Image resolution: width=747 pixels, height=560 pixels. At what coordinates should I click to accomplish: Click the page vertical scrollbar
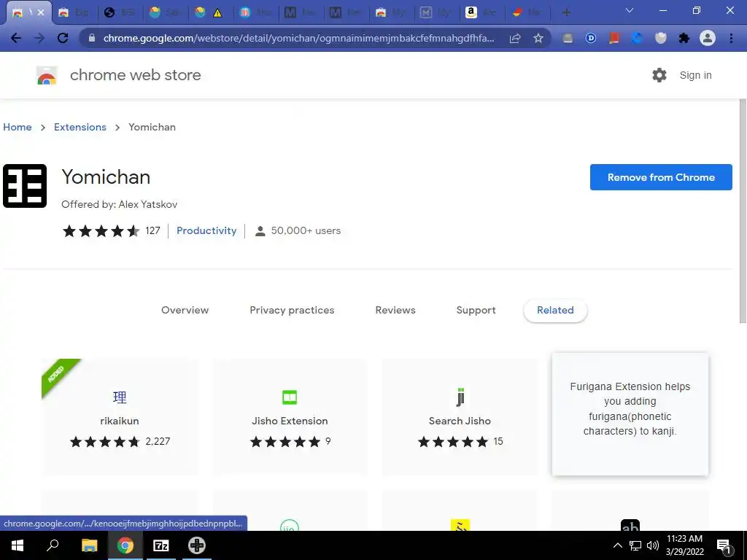pyautogui.click(x=742, y=211)
